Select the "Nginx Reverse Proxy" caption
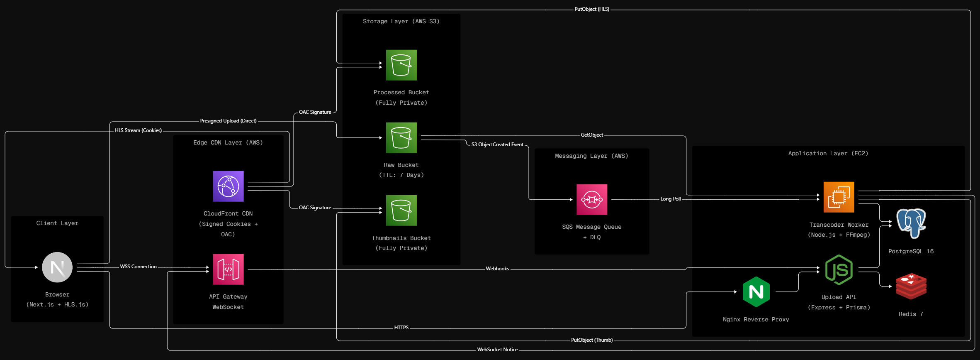 [756, 320]
